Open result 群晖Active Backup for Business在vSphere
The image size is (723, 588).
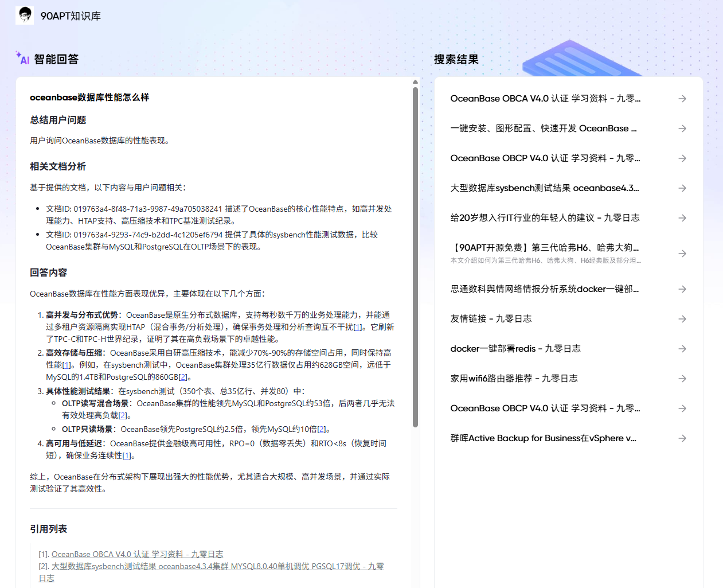[x=544, y=438]
